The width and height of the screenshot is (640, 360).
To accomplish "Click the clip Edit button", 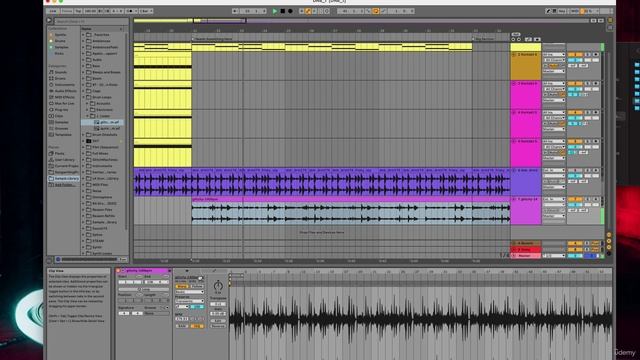I will pos(218,321).
